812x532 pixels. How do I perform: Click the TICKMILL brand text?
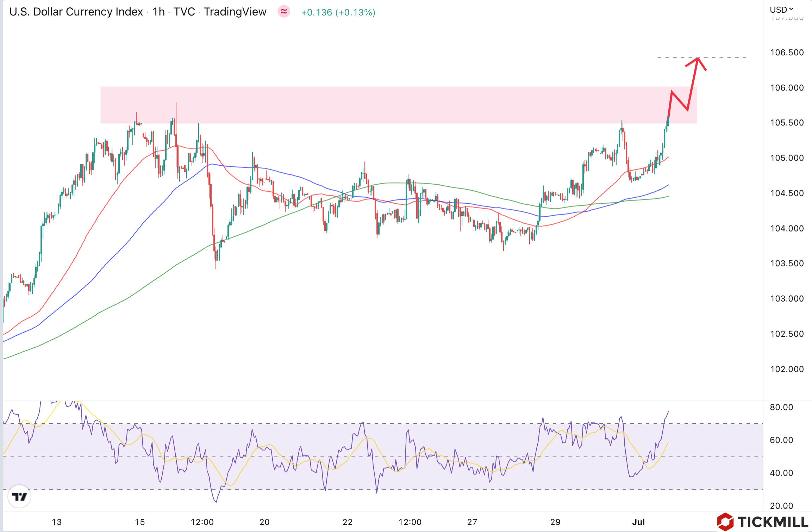(x=773, y=522)
